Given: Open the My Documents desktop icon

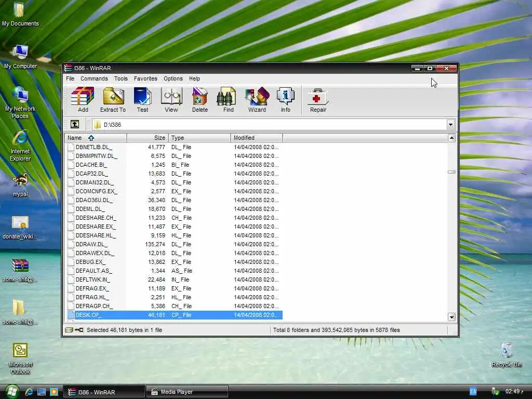Looking at the screenshot, I should pos(20,14).
